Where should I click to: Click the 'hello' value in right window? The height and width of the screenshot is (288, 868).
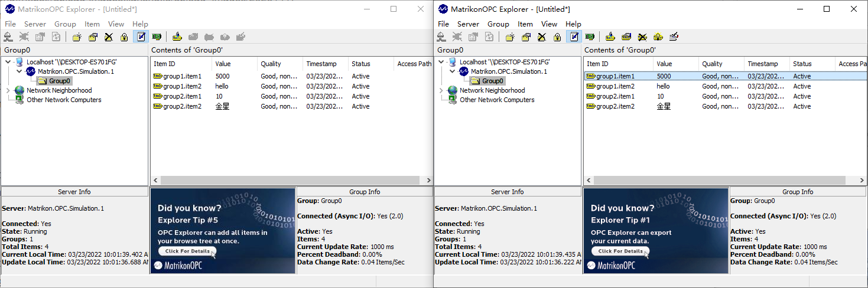[662, 86]
